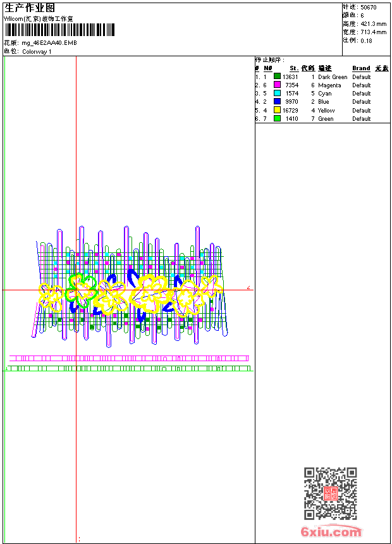Screen dimensions: 392x544
Task: Click the St. column header
Action: 294,68
